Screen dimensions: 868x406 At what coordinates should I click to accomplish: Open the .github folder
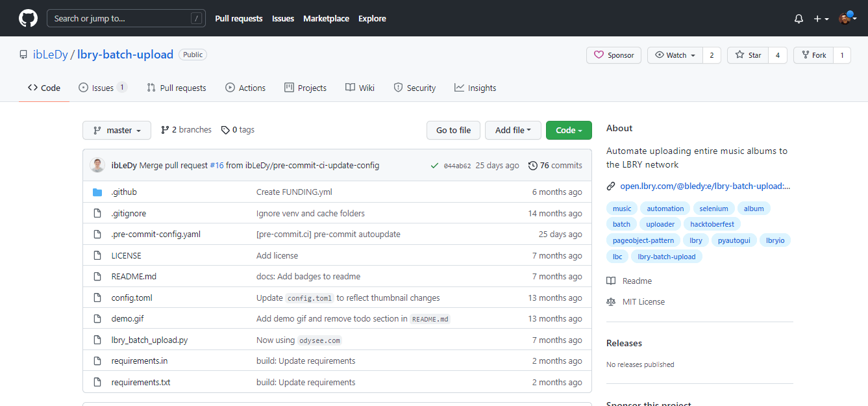click(124, 192)
